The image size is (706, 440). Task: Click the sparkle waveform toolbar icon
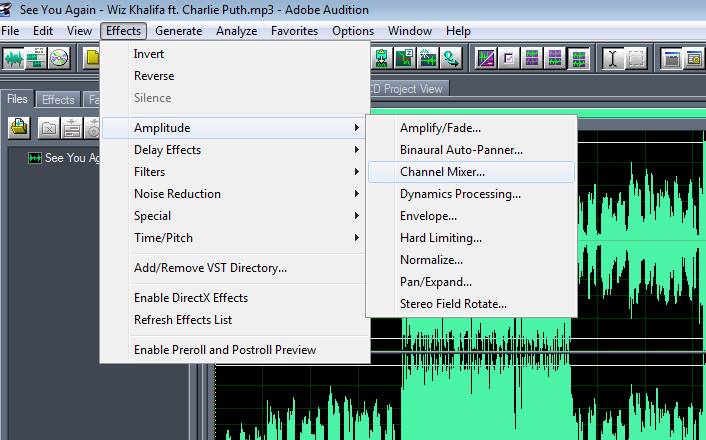click(427, 58)
